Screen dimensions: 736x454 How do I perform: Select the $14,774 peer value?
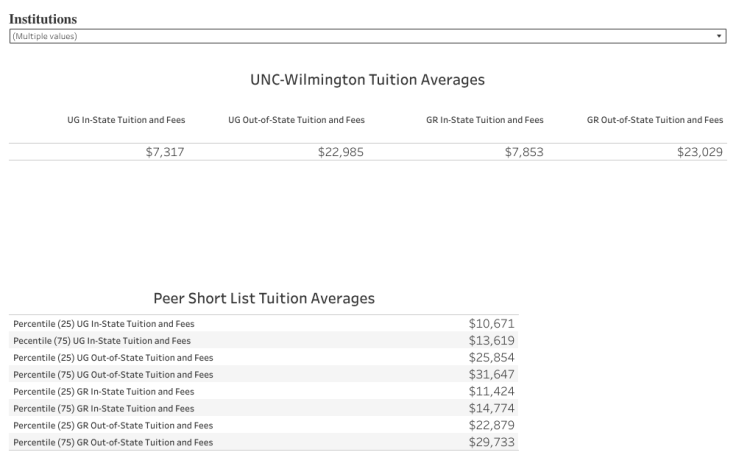click(x=491, y=408)
